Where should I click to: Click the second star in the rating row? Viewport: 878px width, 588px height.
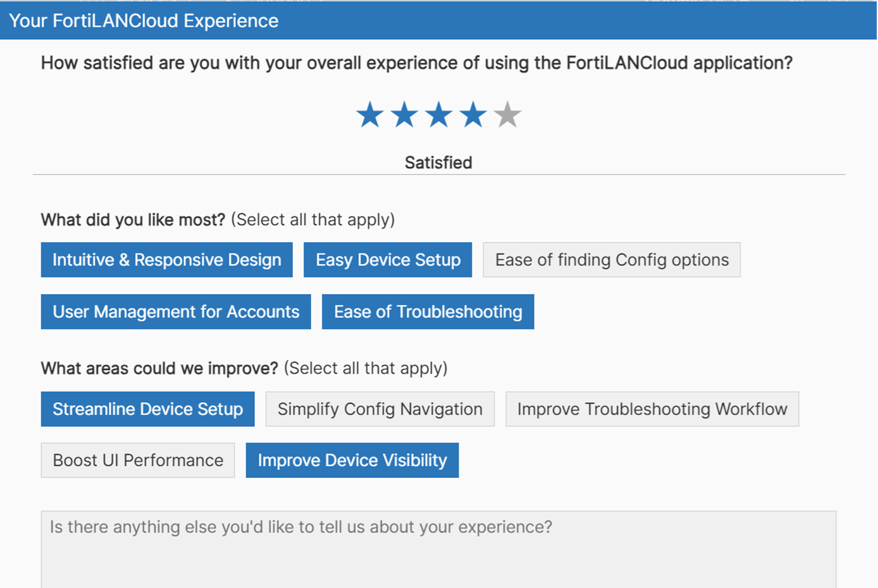point(404,114)
